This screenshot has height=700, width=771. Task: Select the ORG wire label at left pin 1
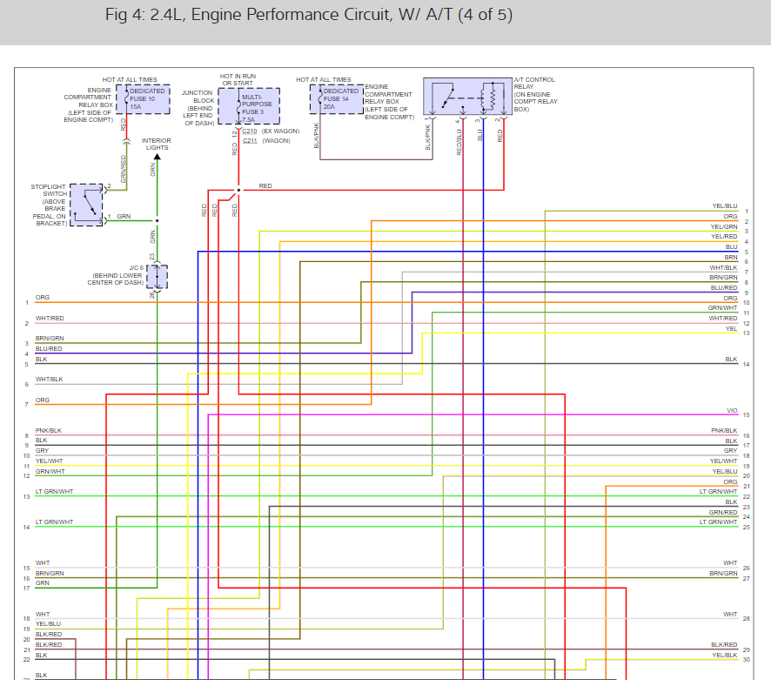pyautogui.click(x=43, y=297)
